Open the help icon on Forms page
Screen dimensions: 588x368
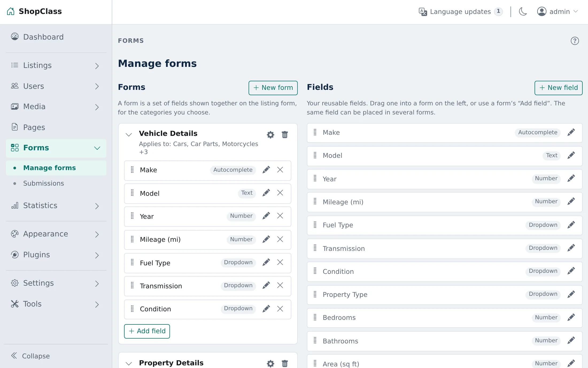coord(575,41)
